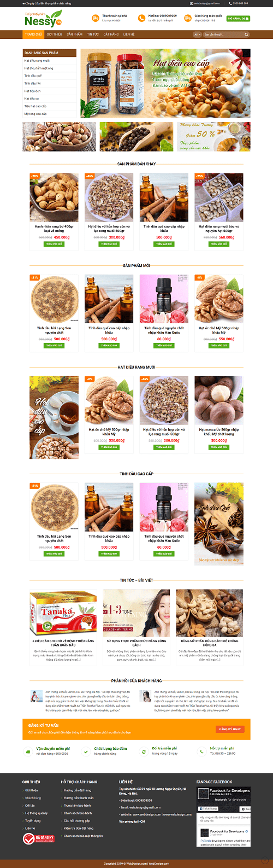Click the Đăng ký ngay button
273x868 pixels.
230,729
